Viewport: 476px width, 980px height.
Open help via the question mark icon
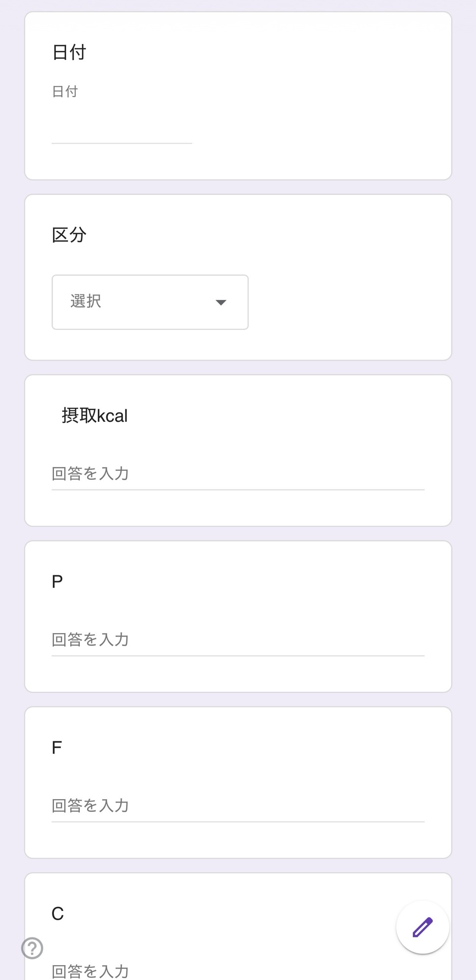point(32,948)
